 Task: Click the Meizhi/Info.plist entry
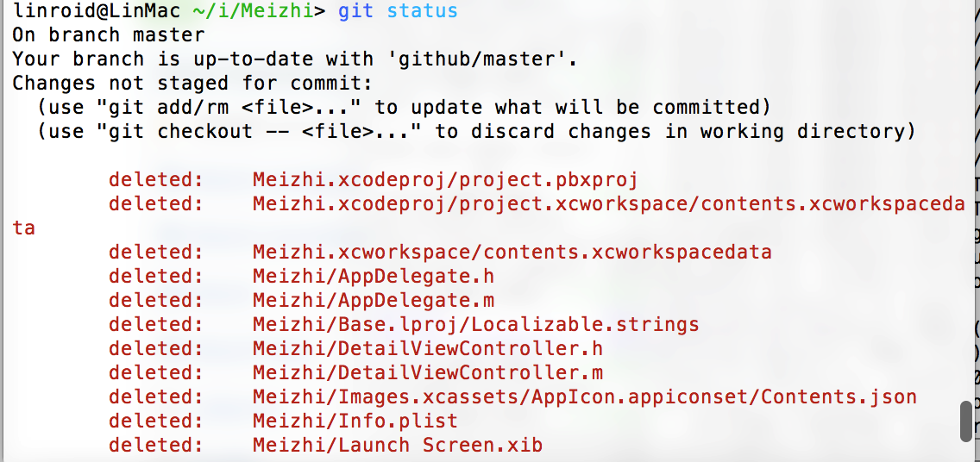pyautogui.click(x=355, y=421)
